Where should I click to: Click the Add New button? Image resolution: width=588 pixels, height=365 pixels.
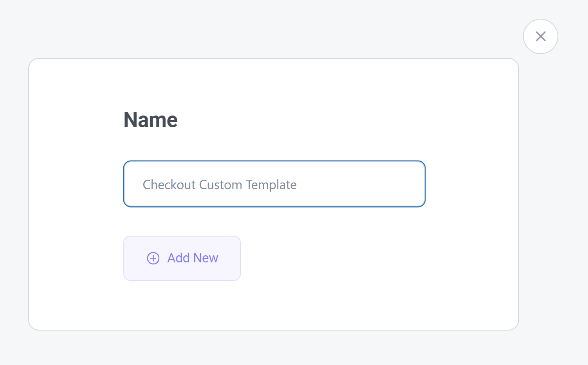[x=182, y=258]
